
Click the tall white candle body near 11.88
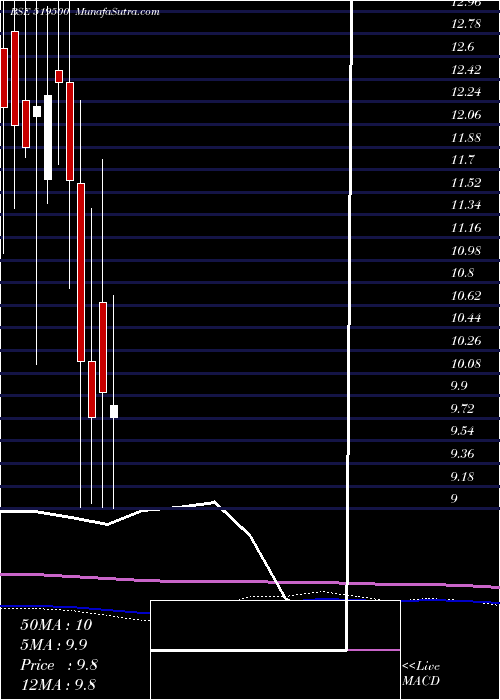pos(48,138)
